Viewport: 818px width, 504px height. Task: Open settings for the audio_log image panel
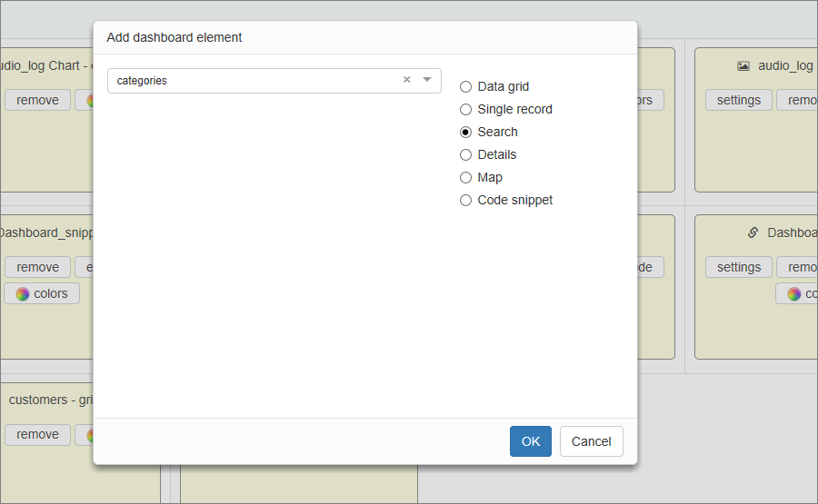tap(738, 100)
